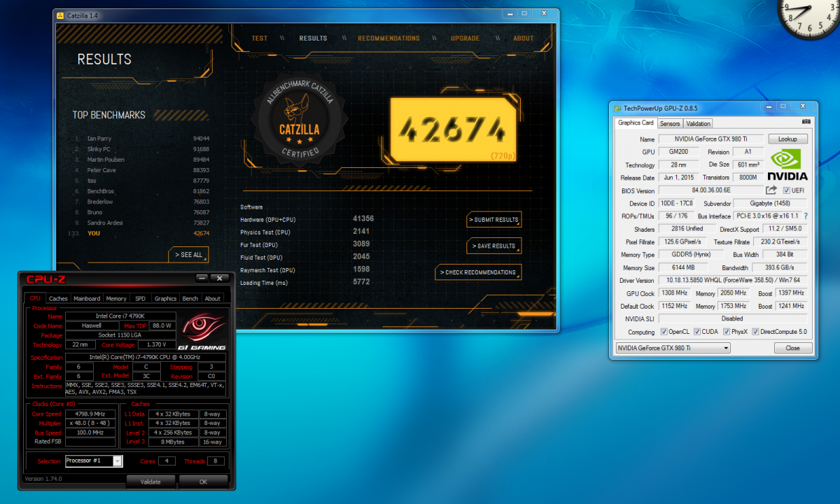Open the Processor #1 selection dropdown
Screen dimensions: 840x504
[x=94, y=461]
